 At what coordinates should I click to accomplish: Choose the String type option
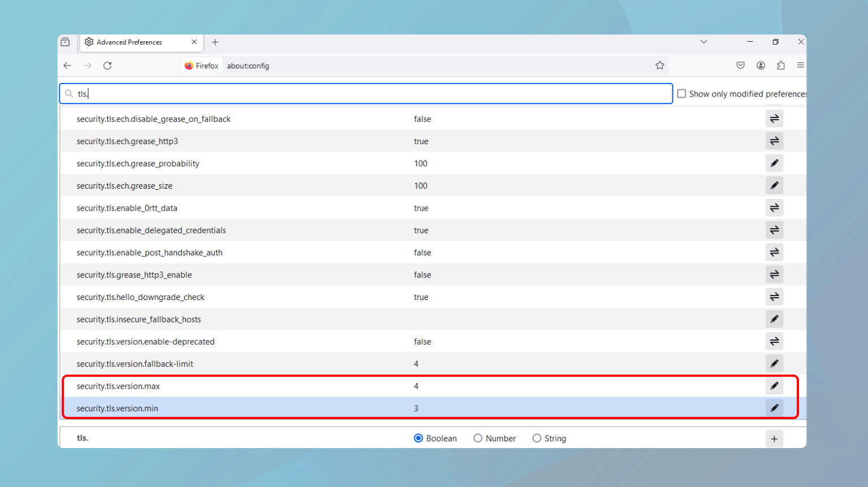tap(537, 438)
